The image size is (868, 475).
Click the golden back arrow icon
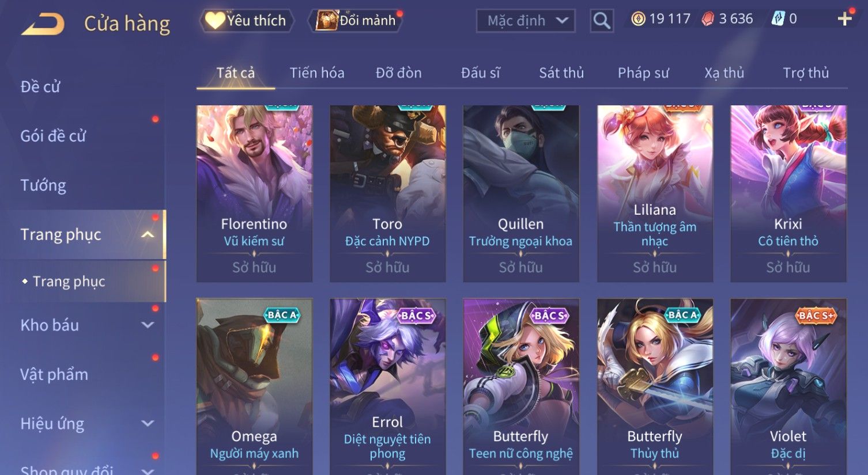click(x=43, y=24)
